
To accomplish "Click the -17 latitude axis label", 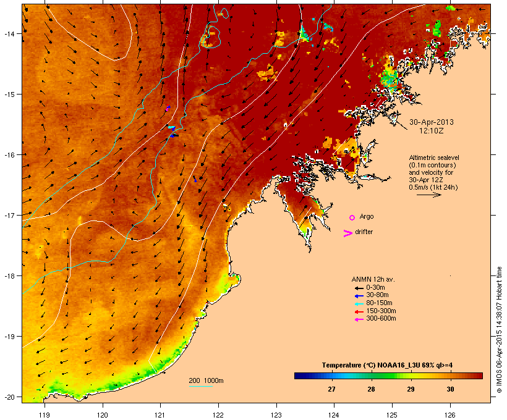I will [x=9, y=215].
